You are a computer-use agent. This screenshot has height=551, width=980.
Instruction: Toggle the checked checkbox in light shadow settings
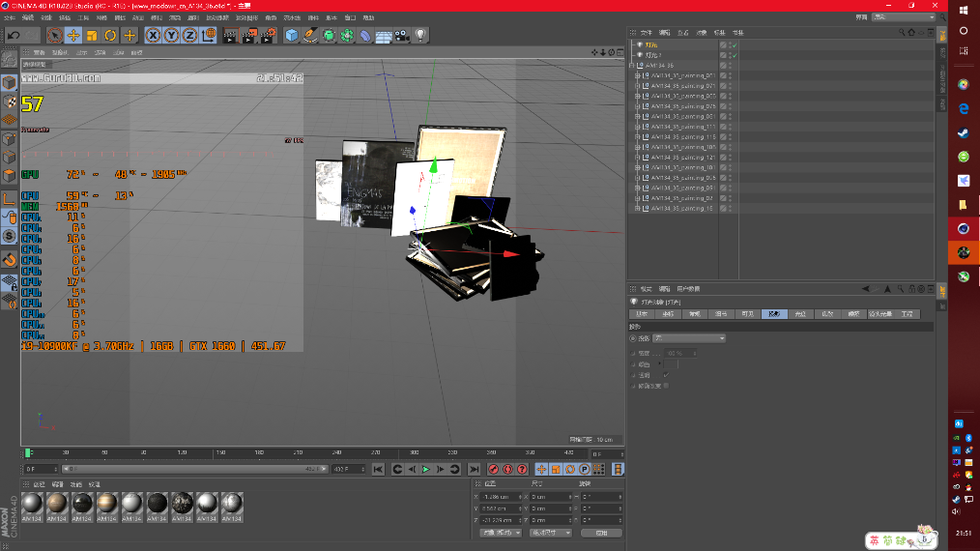(x=665, y=375)
